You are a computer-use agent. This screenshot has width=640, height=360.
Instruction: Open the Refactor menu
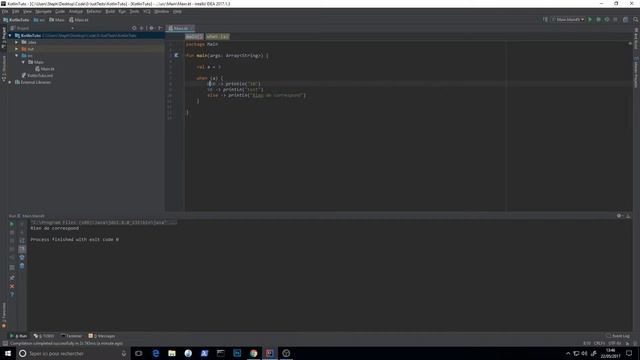pyautogui.click(x=94, y=11)
